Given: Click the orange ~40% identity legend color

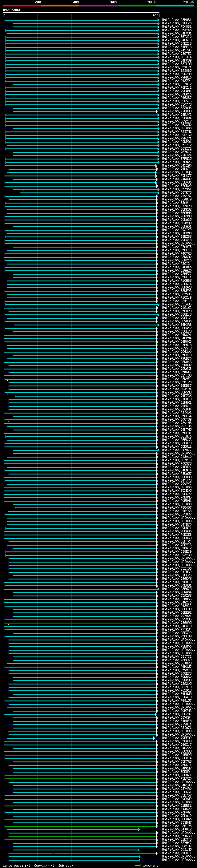Looking at the screenshot, I should 60,6.
